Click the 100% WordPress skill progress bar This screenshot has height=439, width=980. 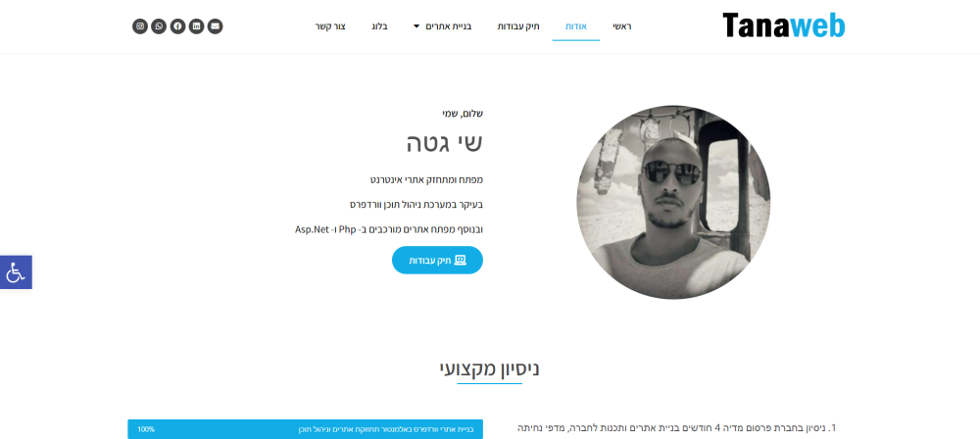[305, 429]
